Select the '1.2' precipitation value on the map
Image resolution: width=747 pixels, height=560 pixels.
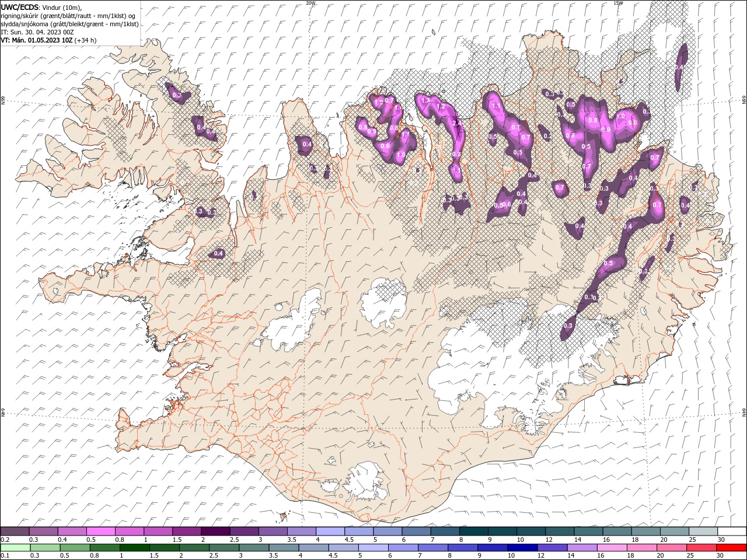[441, 107]
